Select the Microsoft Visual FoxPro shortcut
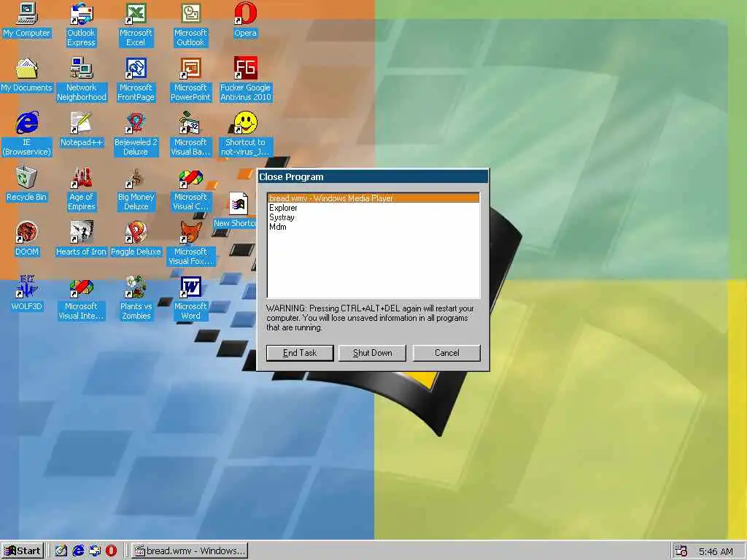 pyautogui.click(x=190, y=244)
